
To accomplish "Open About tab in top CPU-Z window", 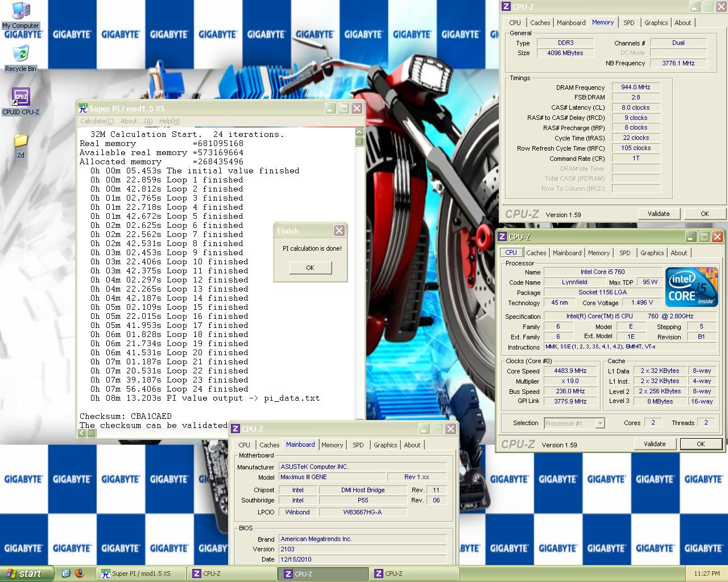I will pyautogui.click(x=683, y=23).
